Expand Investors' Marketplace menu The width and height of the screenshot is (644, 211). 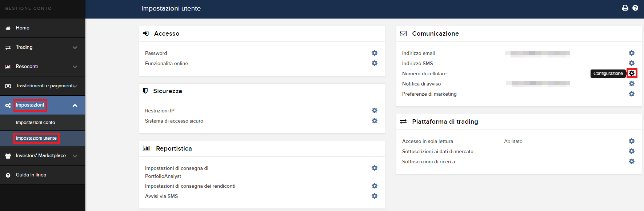tap(43, 156)
